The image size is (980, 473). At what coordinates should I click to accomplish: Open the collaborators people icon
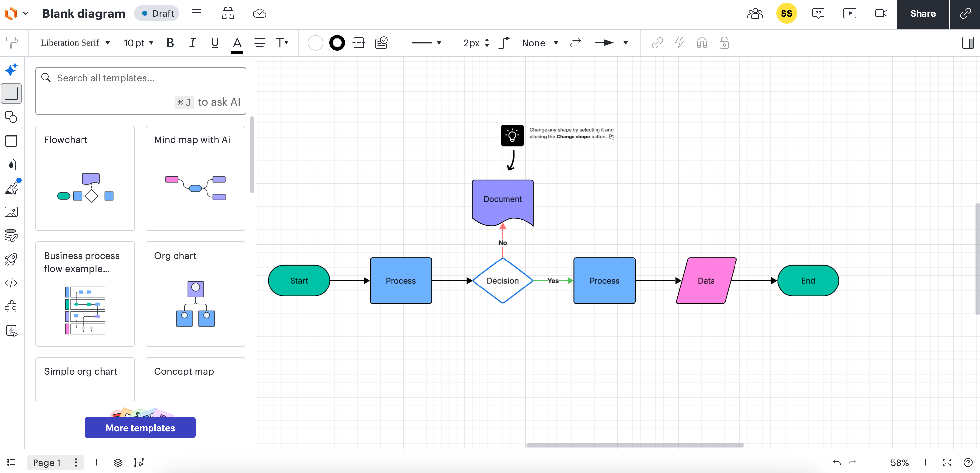pyautogui.click(x=755, y=13)
